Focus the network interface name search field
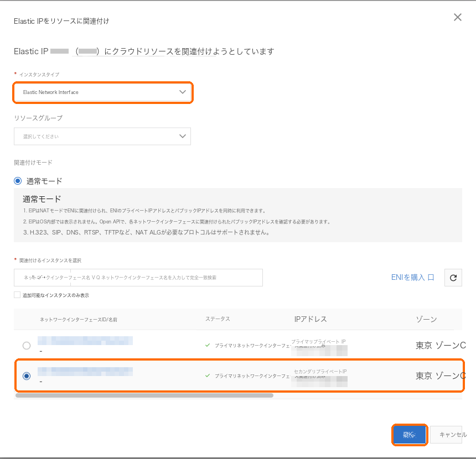The width and height of the screenshot is (476, 459). 167,278
